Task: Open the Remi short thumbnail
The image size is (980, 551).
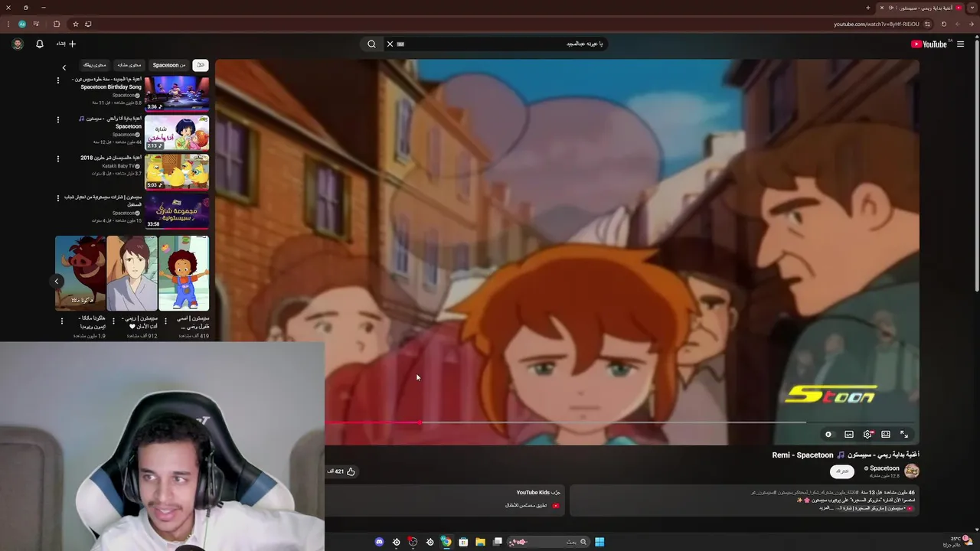Action: tap(132, 272)
